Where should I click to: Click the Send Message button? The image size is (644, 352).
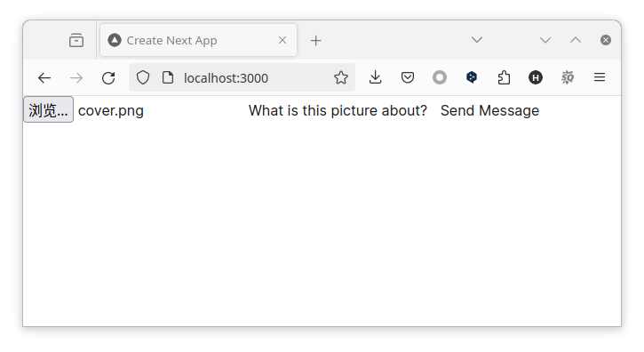(489, 110)
